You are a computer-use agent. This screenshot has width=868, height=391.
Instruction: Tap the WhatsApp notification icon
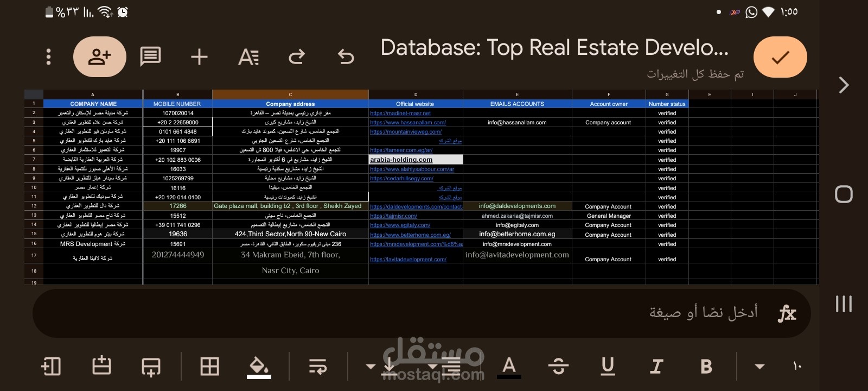coord(751,12)
